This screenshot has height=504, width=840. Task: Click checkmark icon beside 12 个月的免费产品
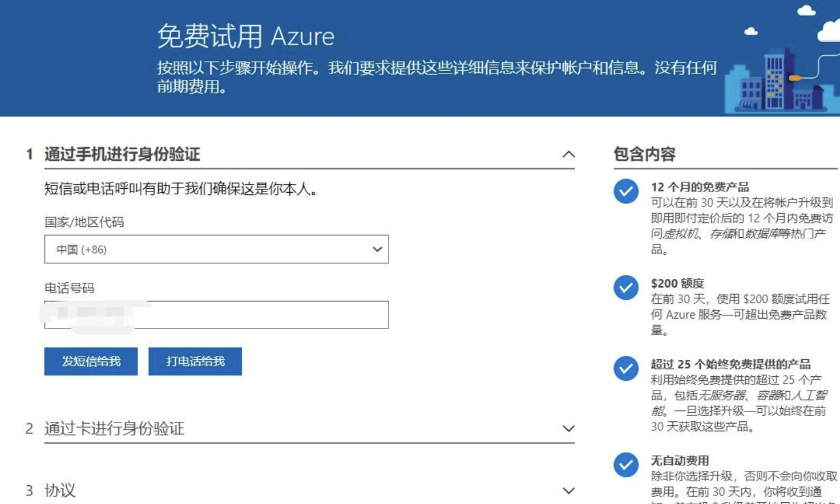(x=625, y=192)
